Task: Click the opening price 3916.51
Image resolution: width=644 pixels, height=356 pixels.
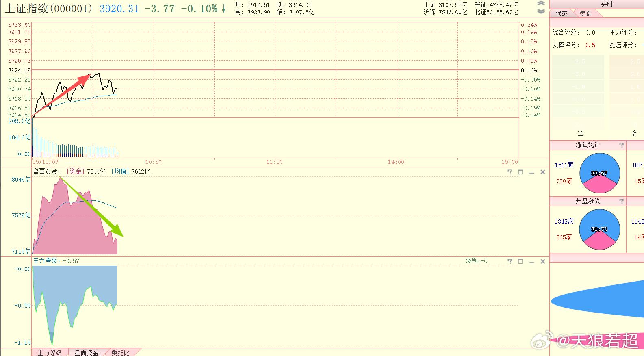Action: pos(258,5)
